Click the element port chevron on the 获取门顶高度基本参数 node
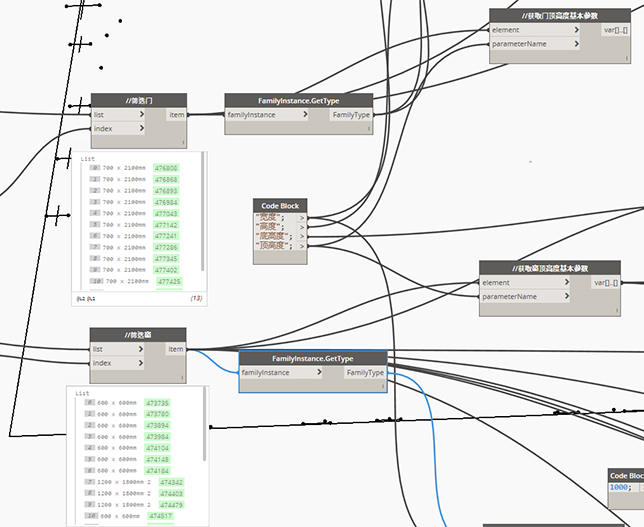Image resolution: width=644 pixels, height=527 pixels. (x=575, y=30)
